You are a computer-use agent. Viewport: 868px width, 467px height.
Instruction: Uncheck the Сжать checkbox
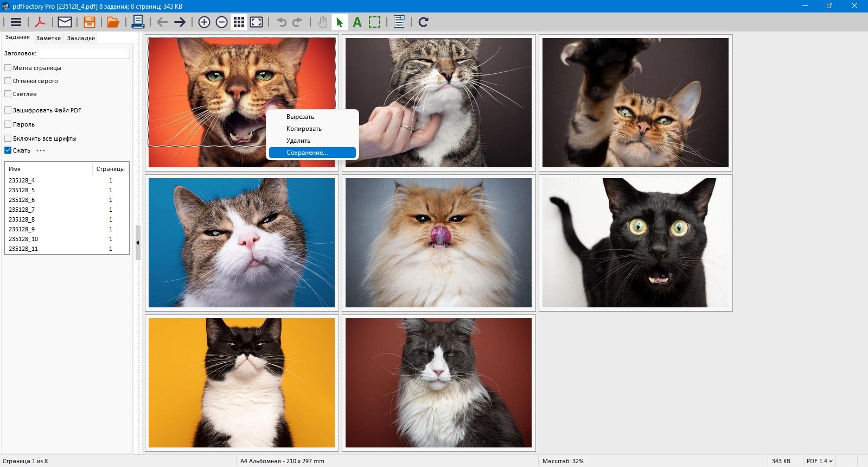click(8, 150)
